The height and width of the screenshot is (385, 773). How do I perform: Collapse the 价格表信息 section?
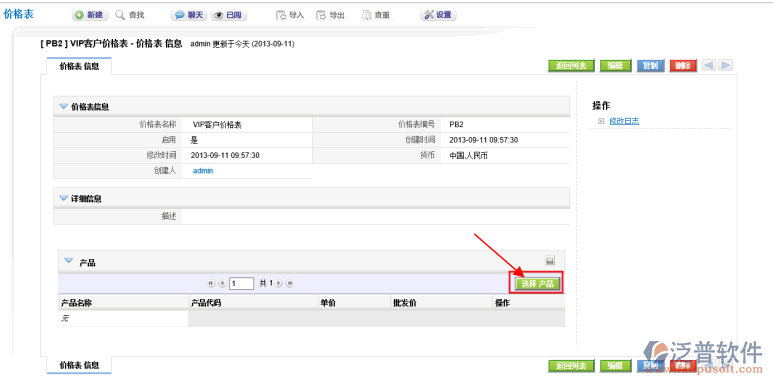tap(63, 106)
